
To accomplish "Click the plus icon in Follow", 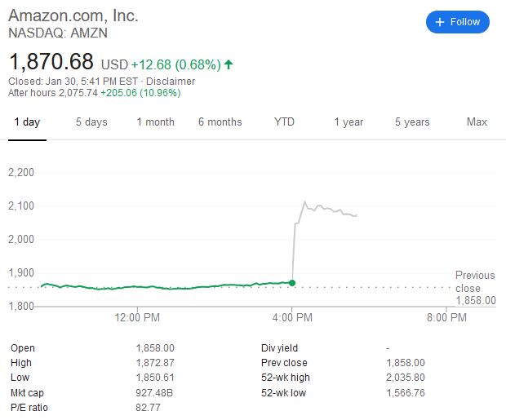I will [x=441, y=22].
